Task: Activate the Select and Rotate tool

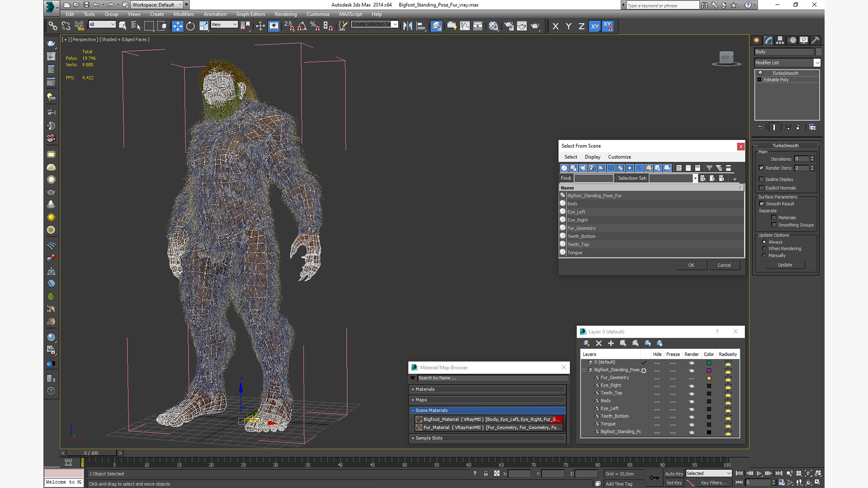Action: 190,26
